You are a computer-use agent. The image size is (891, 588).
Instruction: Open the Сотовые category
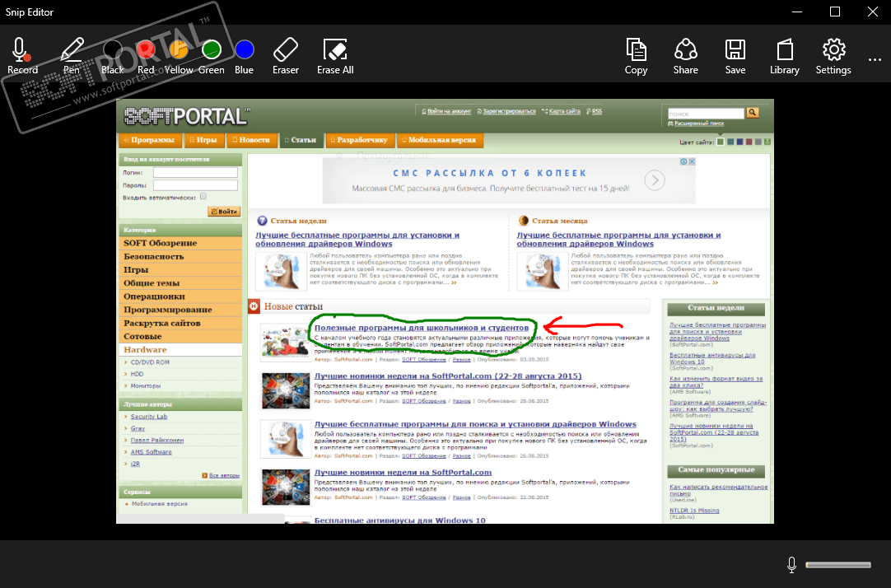180,336
